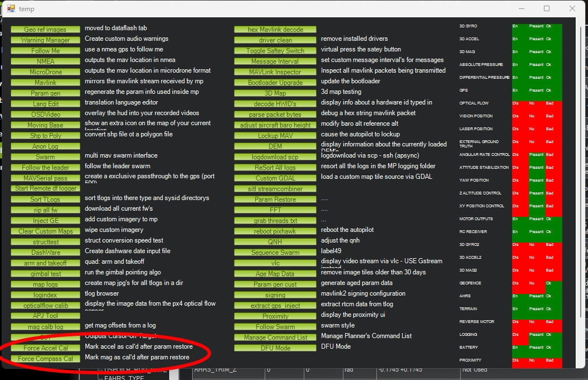
Task: Click the green Ok cell for GPS
Action: pyautogui.click(x=553, y=90)
